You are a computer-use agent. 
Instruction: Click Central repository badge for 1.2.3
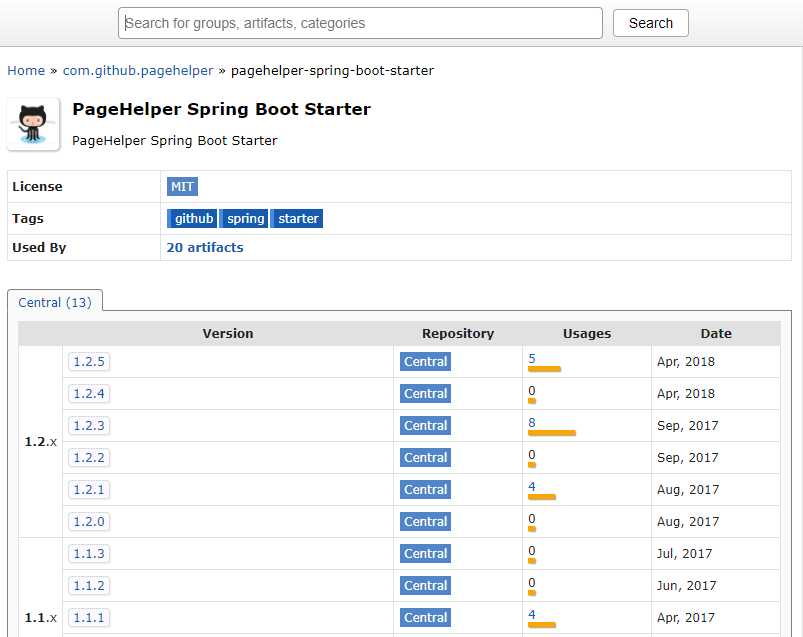point(425,426)
